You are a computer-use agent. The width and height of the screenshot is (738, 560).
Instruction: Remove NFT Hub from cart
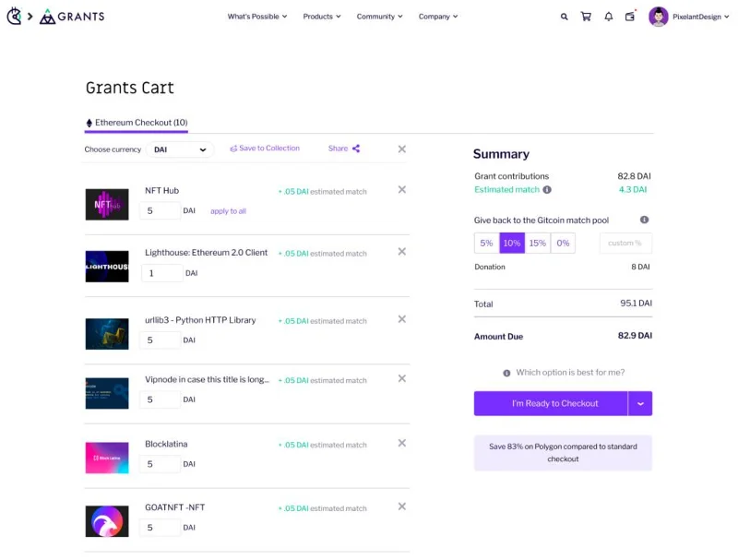(402, 189)
